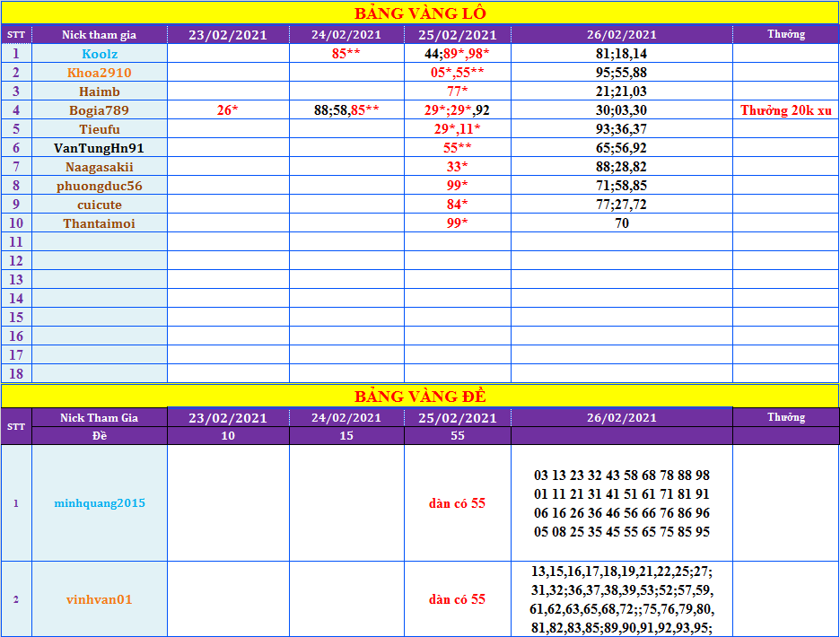Select the 26/02/2021 header in the LÔ table
The image size is (840, 637).
621,35
